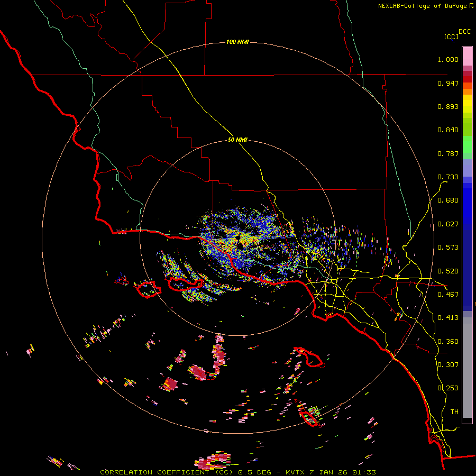Click the radar site at rings' center
The height and width of the screenshot is (476, 476).
click(238, 238)
